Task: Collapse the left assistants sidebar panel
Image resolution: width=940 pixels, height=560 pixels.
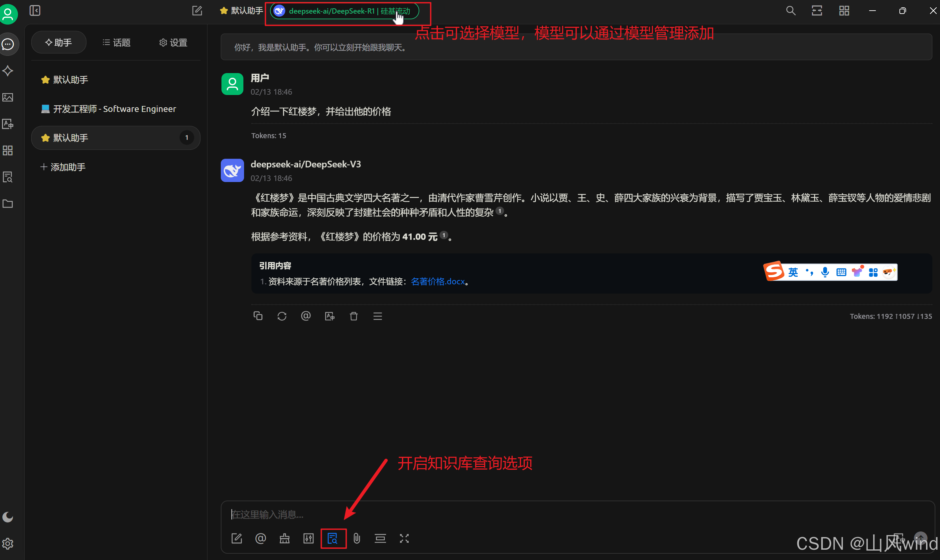Action: [35, 11]
